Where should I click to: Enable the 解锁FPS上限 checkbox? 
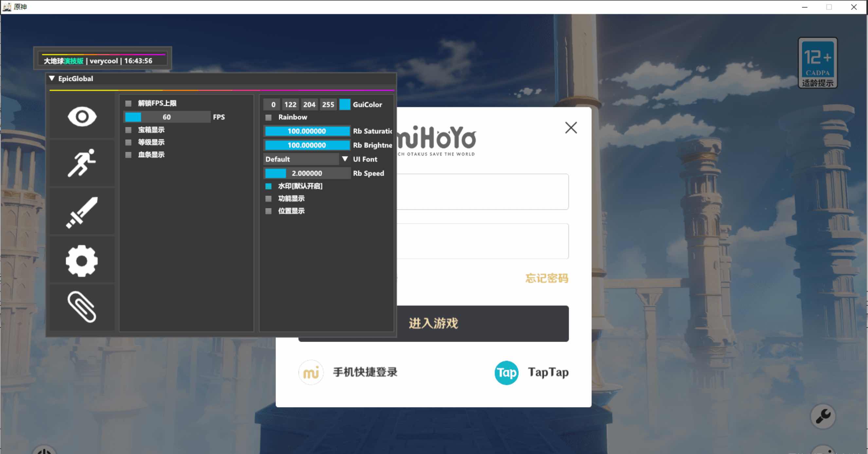click(x=128, y=103)
